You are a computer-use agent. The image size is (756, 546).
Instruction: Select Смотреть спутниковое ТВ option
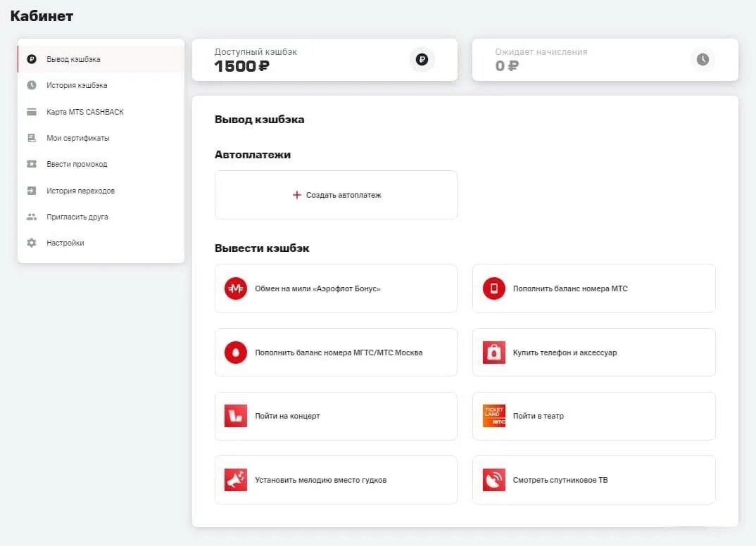pos(594,480)
